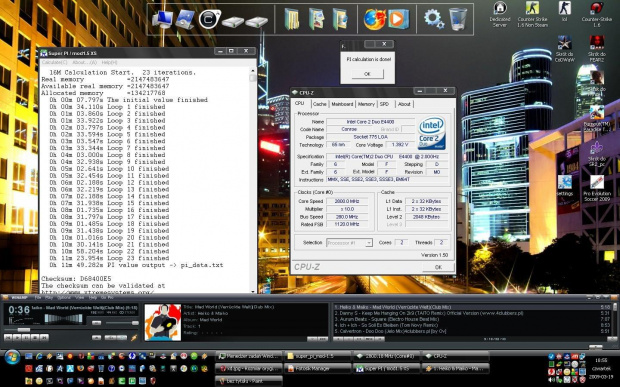Screen dimensions: 620x387
Task: Click the lightning bolt icon in Winamp
Action: pyautogui.click(x=134, y=338)
